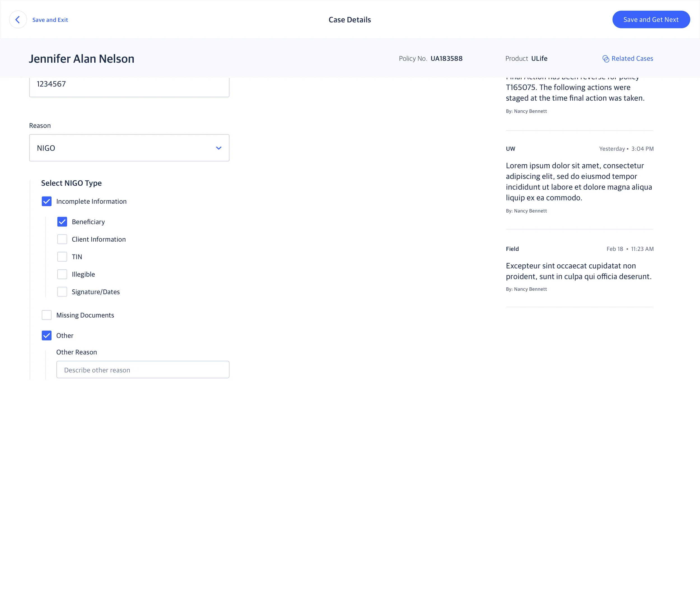Open the NIGO reason combo box
Image resolution: width=700 pixels, height=599 pixels.
click(x=129, y=148)
